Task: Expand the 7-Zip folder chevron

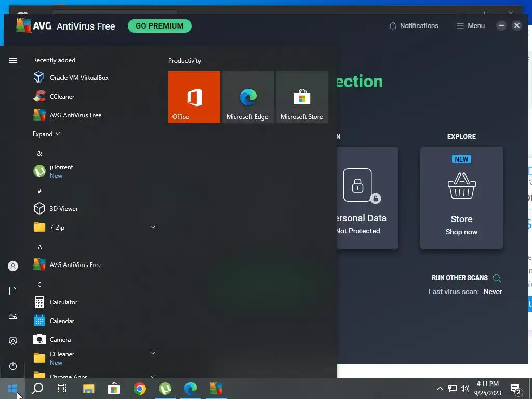Action: coord(153,227)
